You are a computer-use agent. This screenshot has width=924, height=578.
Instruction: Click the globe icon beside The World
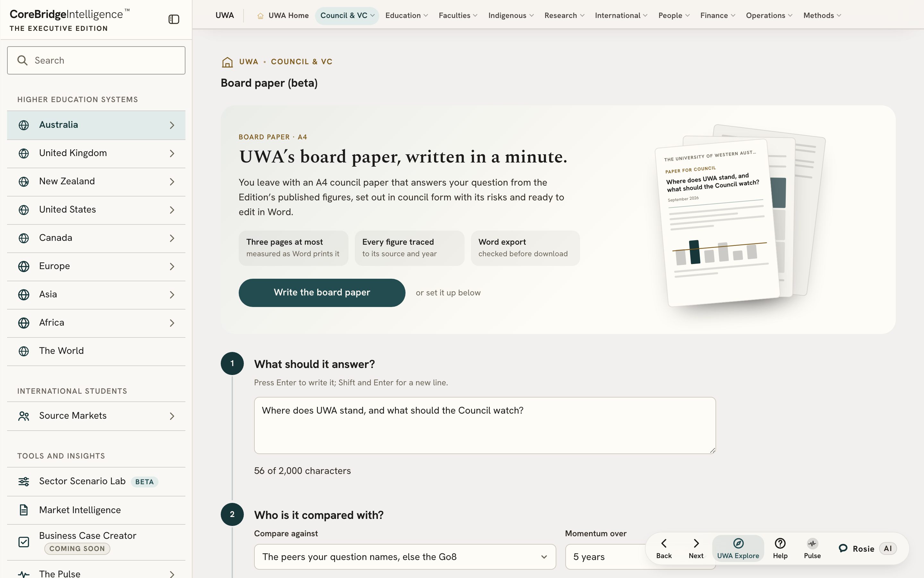(24, 351)
